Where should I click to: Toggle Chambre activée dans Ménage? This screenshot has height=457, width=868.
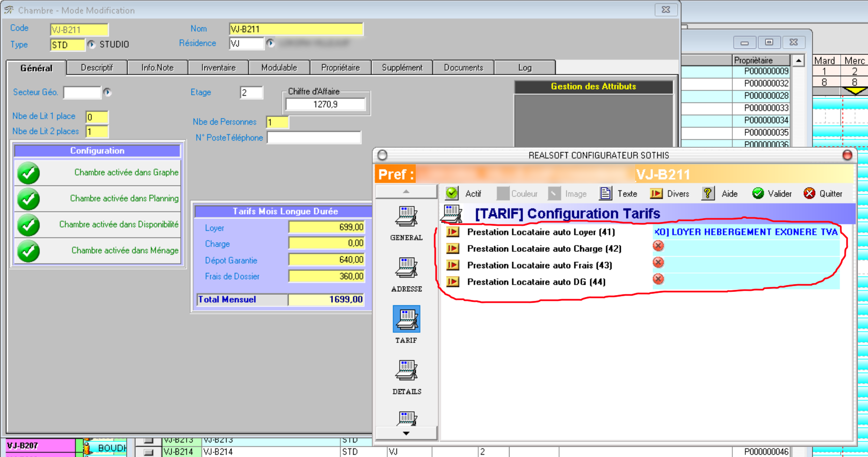(x=28, y=251)
